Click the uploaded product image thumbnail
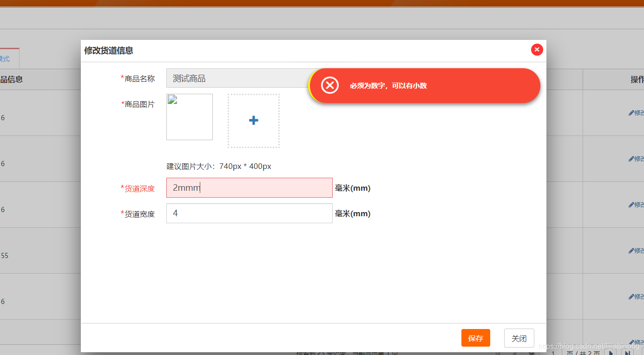The width and height of the screenshot is (644, 355). click(x=189, y=116)
